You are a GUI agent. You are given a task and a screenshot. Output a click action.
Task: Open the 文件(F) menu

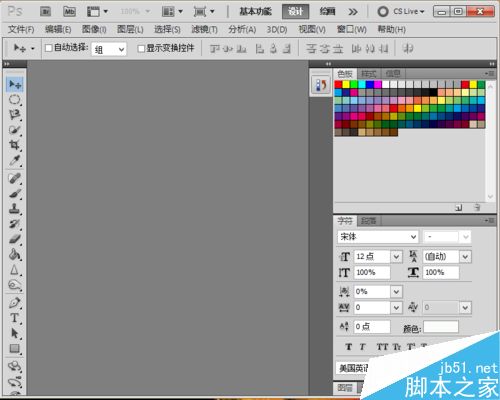(21, 30)
